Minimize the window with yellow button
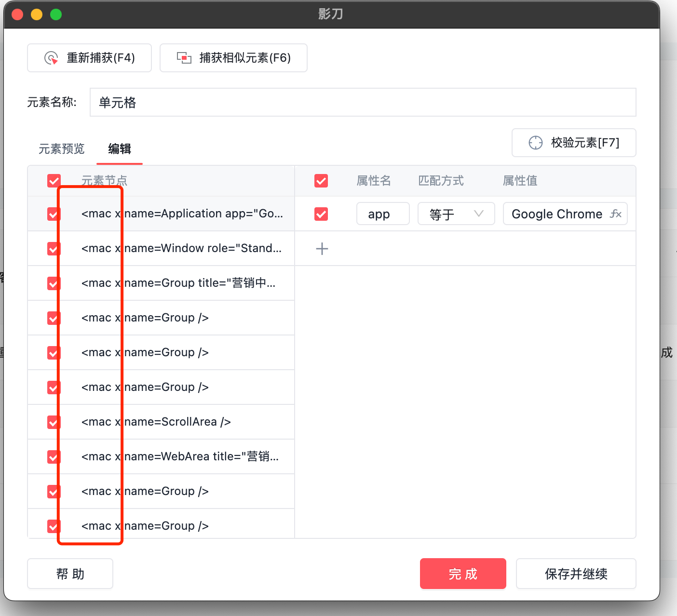This screenshot has width=677, height=616. click(37, 14)
